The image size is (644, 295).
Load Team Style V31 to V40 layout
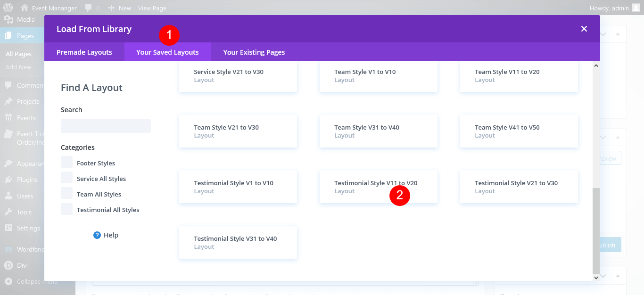pos(379,131)
